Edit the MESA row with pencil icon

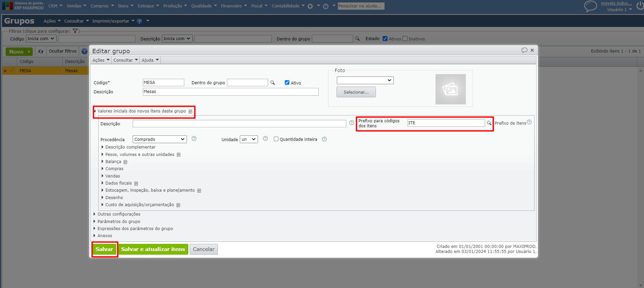(x=12, y=70)
